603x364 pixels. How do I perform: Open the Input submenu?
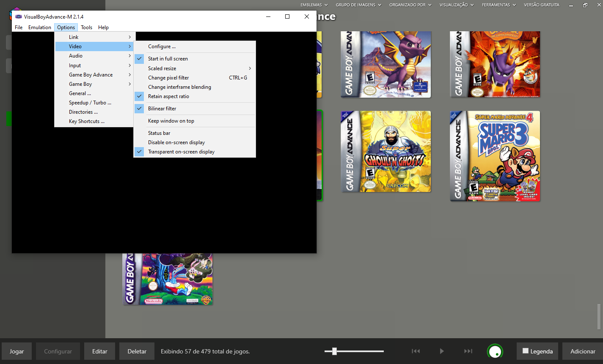(94, 66)
